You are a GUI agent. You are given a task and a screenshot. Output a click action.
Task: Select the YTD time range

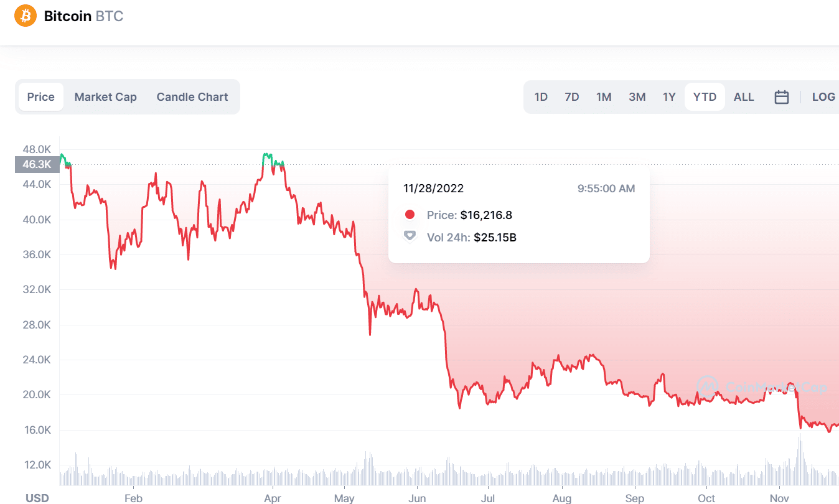(705, 97)
